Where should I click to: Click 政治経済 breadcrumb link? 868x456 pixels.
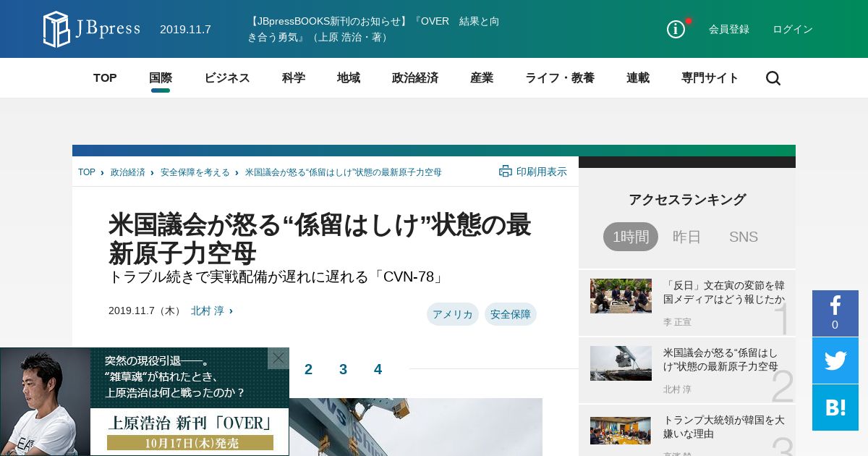[x=128, y=172]
